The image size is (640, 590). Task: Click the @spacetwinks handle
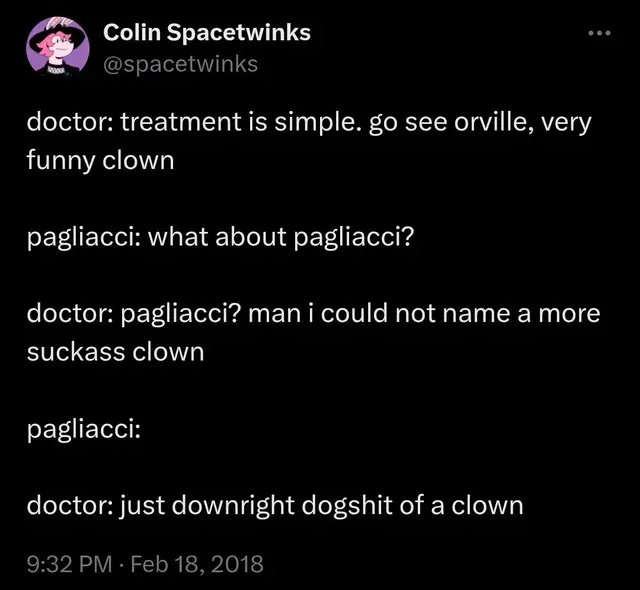[x=181, y=64]
